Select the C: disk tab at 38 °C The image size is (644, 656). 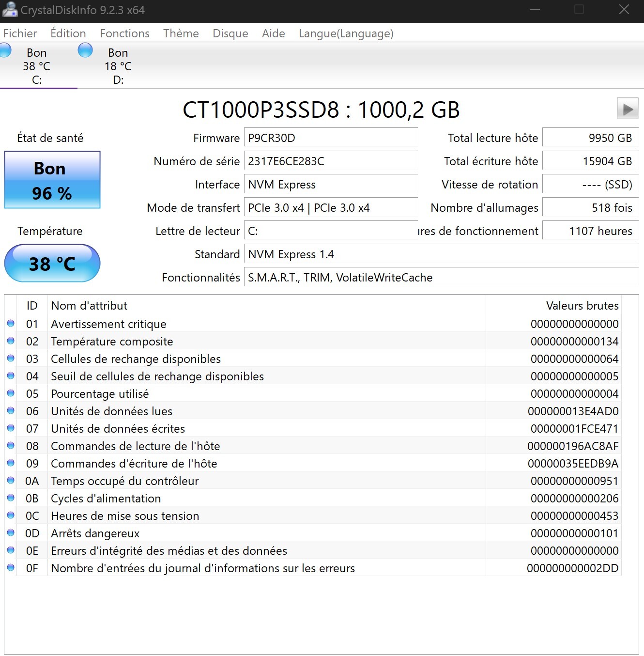[x=37, y=66]
